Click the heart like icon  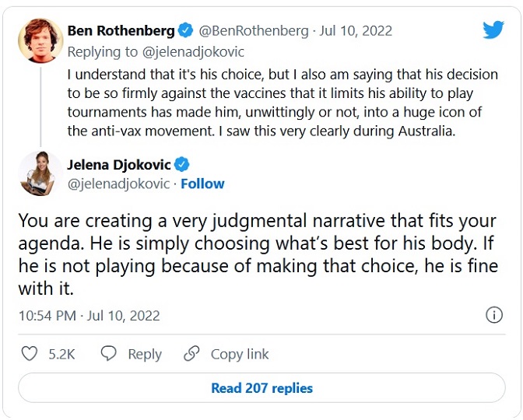30,354
